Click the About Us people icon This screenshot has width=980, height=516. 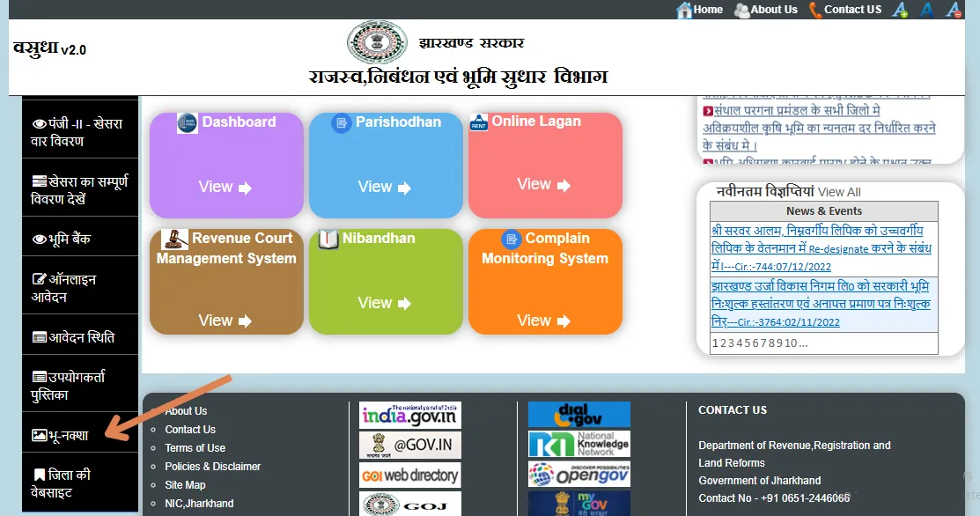pyautogui.click(x=741, y=10)
